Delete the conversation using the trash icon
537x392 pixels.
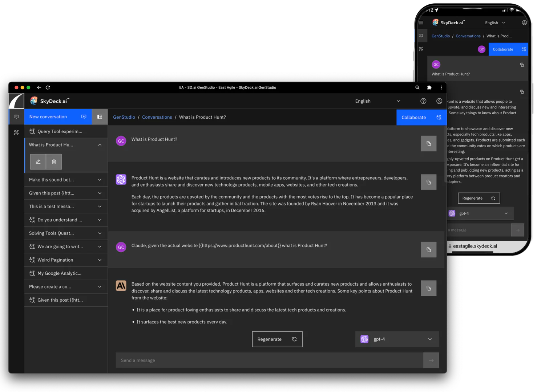pyautogui.click(x=53, y=162)
